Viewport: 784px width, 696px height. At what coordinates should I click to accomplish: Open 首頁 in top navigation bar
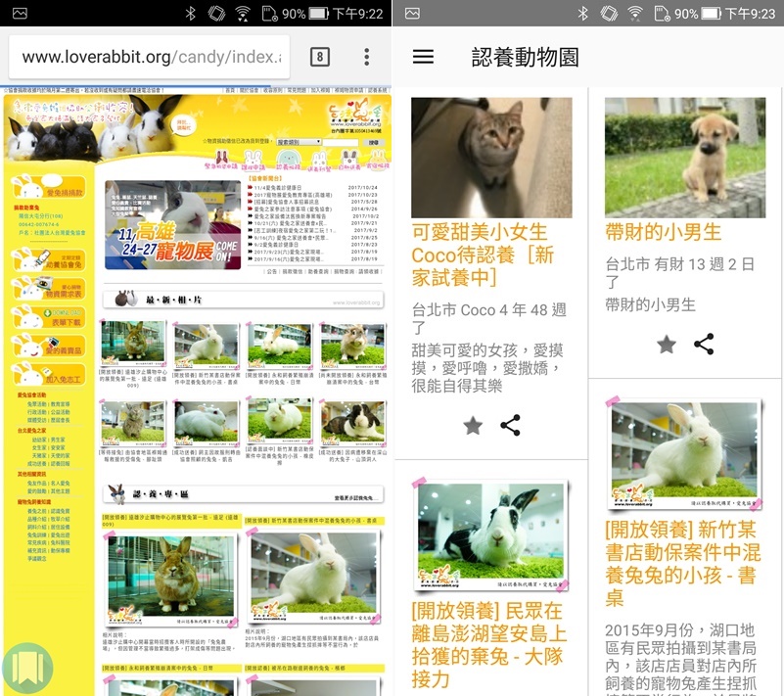(230, 90)
